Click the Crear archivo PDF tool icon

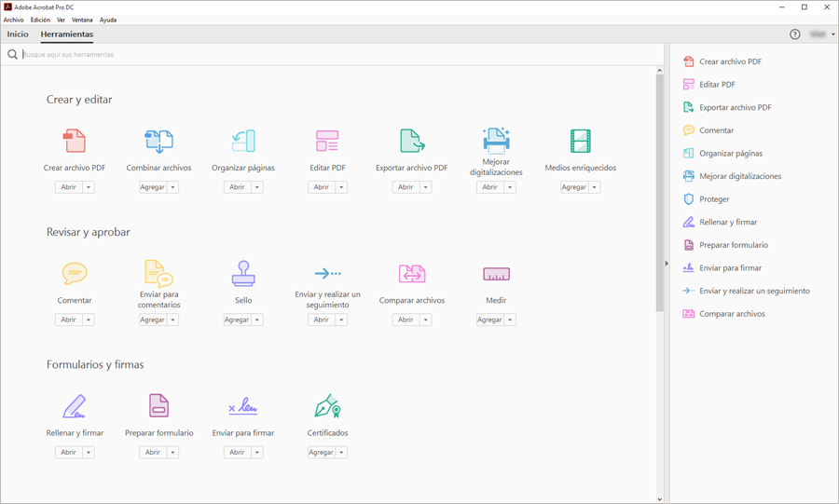(75, 141)
